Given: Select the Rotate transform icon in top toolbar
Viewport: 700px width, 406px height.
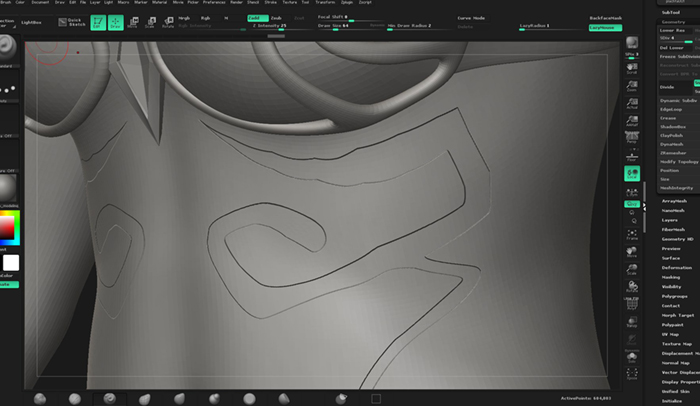Looking at the screenshot, I should 168,23.
